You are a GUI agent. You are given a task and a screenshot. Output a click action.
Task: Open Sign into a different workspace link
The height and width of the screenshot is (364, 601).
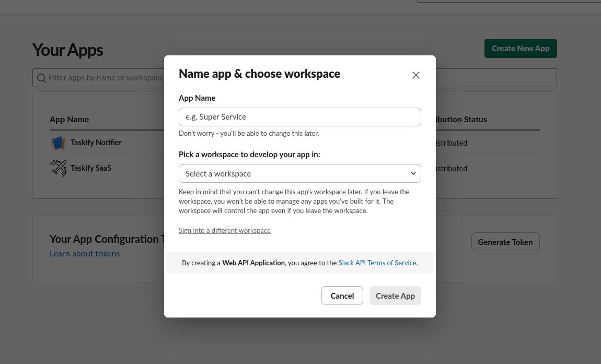(224, 230)
